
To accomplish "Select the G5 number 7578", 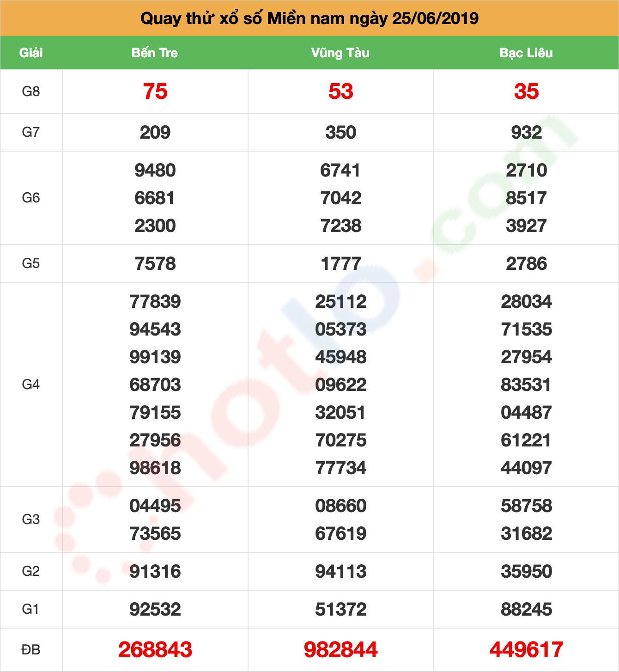I will [x=155, y=264].
